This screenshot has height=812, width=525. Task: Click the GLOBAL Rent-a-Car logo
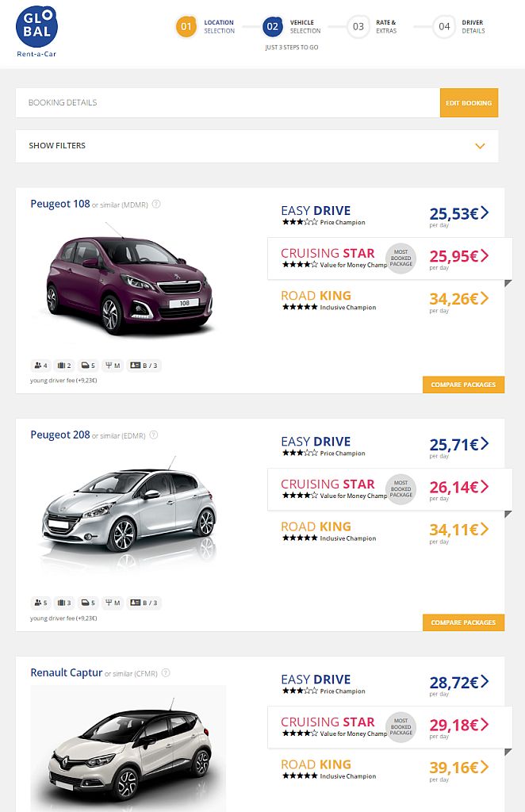point(36,26)
